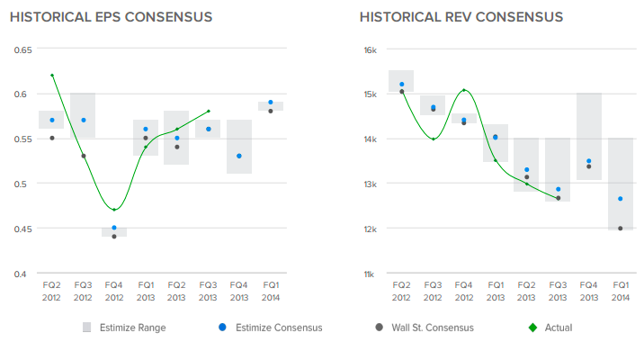The height and width of the screenshot is (342, 644).
Task: Select the EPS actual low point at FQ4 2012
Action: point(114,210)
